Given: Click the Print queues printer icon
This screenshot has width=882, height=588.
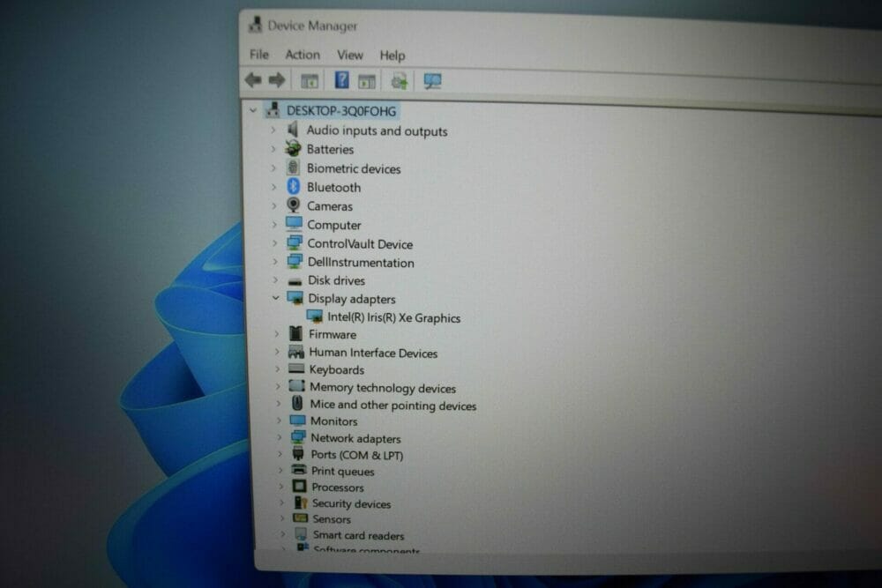Looking at the screenshot, I should (x=299, y=469).
